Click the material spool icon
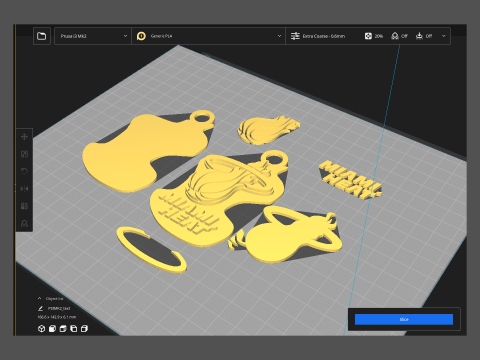The height and width of the screenshot is (360, 480). point(141,36)
